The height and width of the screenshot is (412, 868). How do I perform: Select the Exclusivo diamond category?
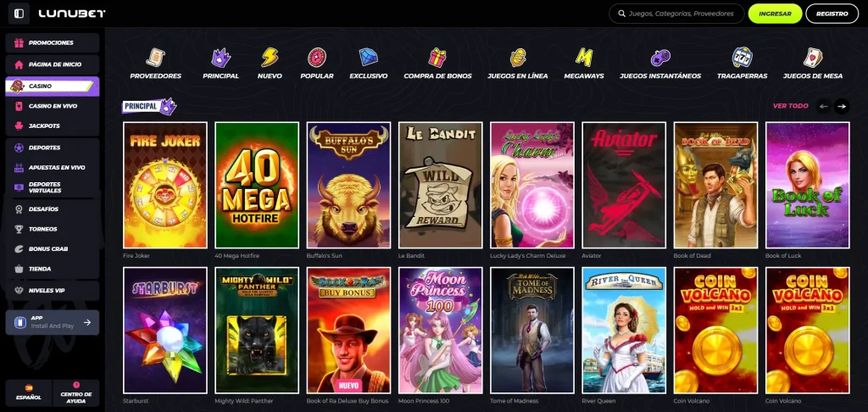click(368, 58)
